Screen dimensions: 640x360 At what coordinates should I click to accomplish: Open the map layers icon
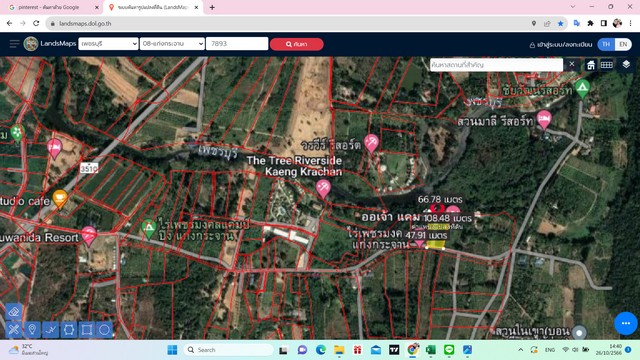point(626,64)
